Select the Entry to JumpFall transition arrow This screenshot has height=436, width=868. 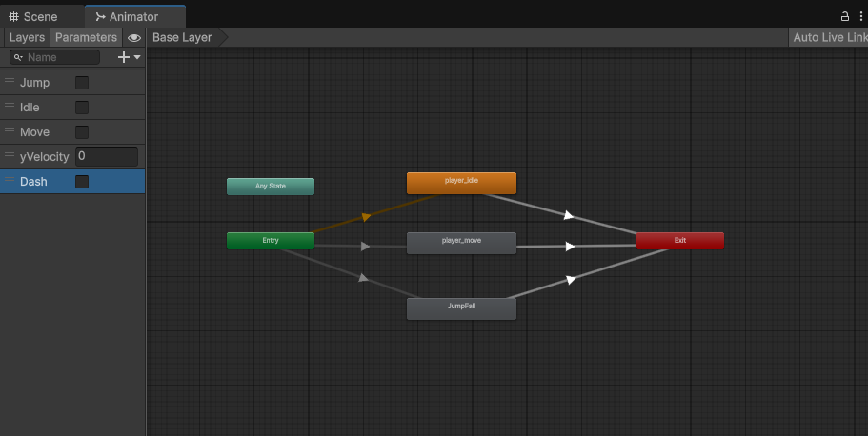[363, 277]
